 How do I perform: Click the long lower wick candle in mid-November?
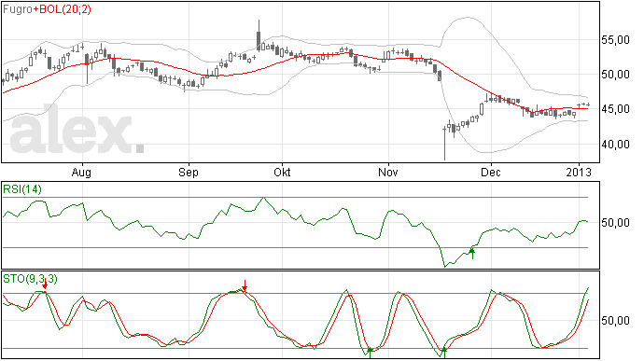coord(444,144)
